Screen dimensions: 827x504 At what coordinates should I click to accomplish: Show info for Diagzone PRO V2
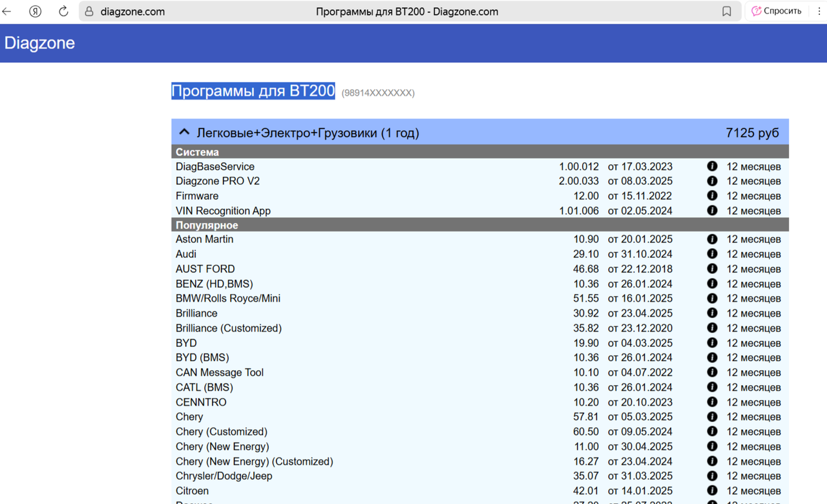712,181
